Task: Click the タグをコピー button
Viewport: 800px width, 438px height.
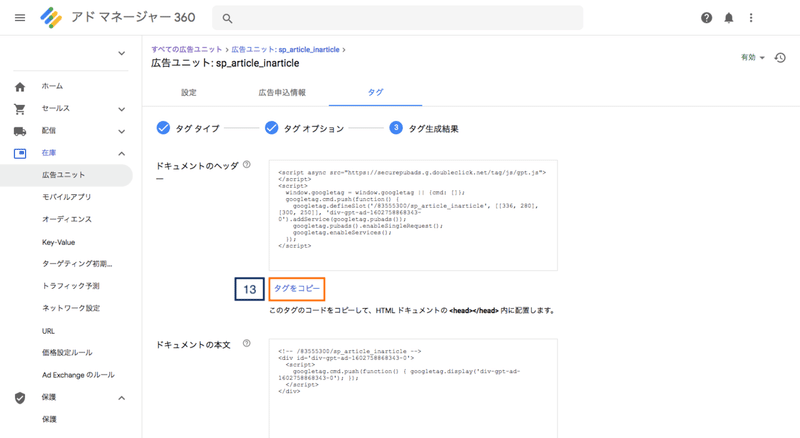Action: pyautogui.click(x=297, y=288)
